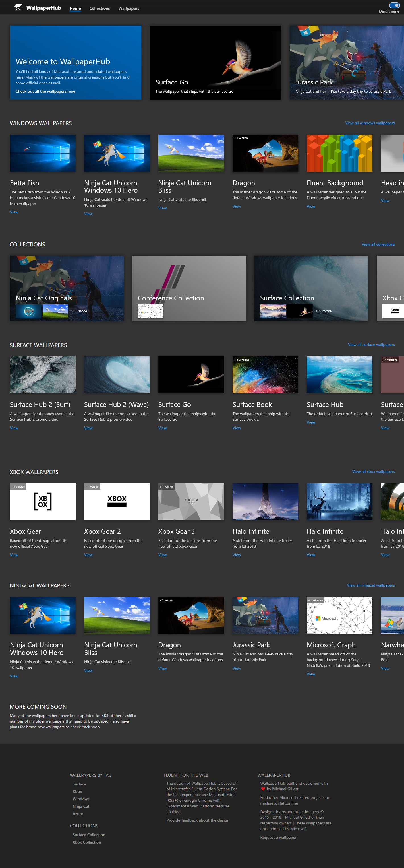
Task: Open the Xbox Gear 2 thumbnail
Action: click(x=117, y=501)
